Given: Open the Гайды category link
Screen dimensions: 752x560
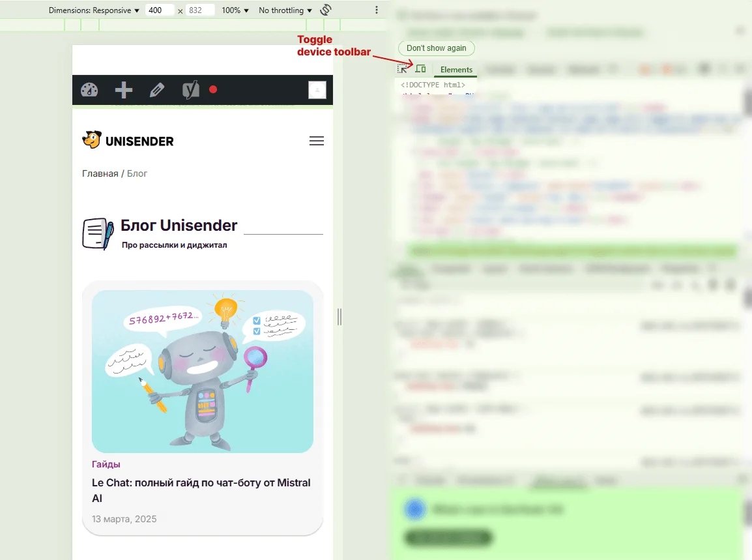Looking at the screenshot, I should [x=106, y=464].
